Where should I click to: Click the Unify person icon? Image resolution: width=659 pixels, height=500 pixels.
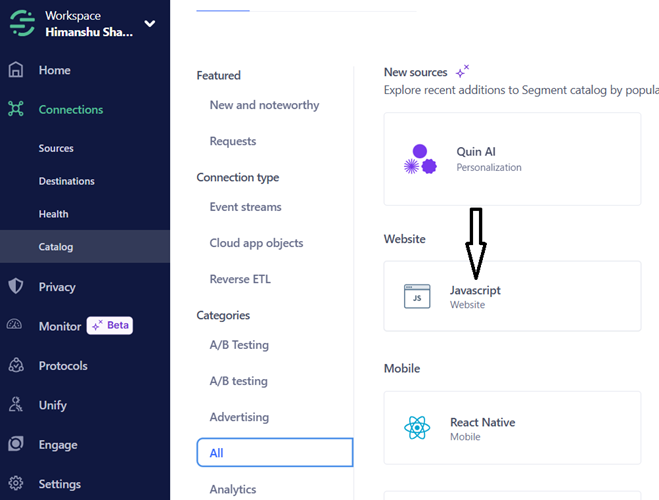point(16,404)
